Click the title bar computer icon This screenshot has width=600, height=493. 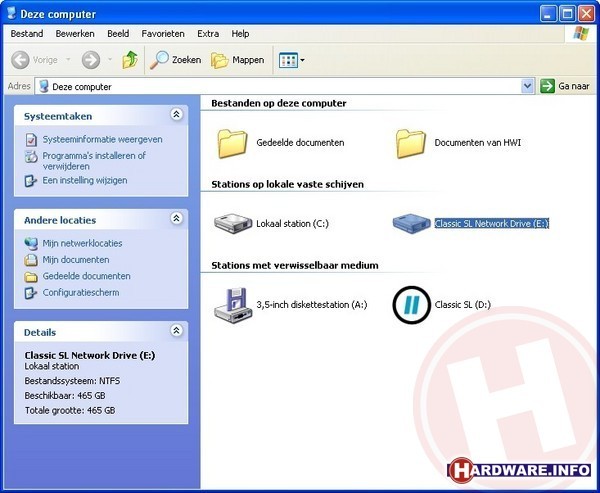tap(12, 13)
